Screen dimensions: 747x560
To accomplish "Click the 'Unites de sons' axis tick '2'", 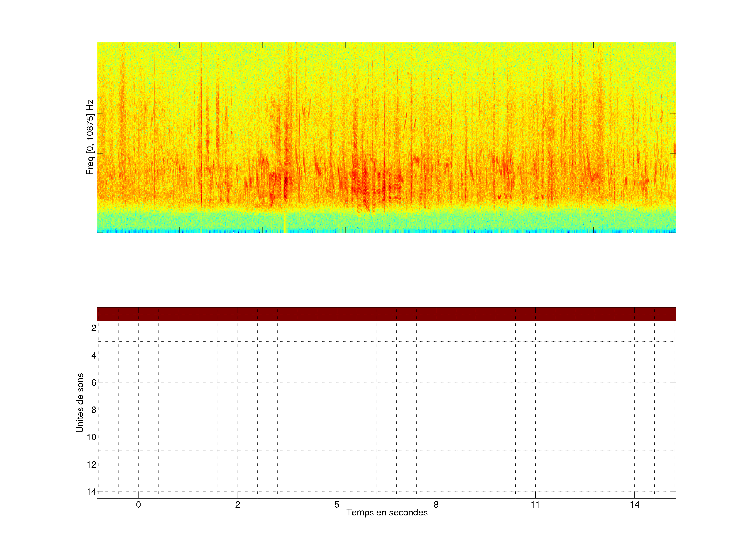I will (x=94, y=328).
